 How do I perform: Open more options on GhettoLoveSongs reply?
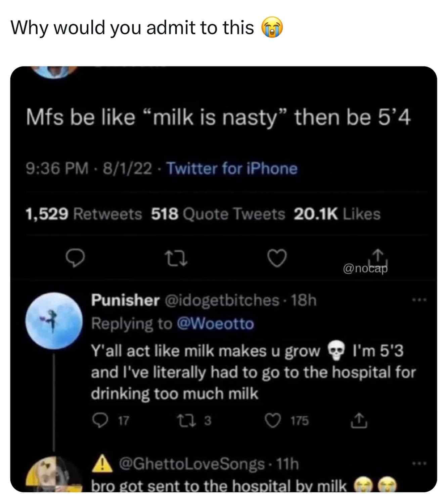click(420, 464)
